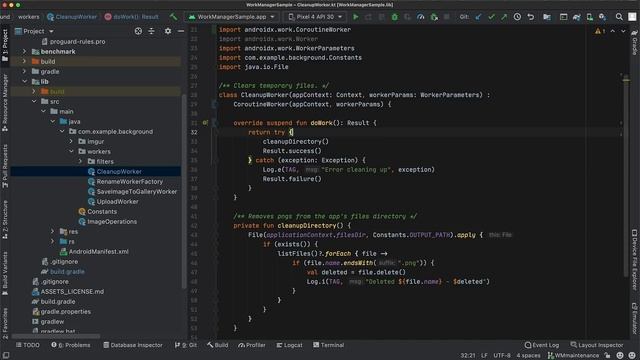The image size is (640, 360).
Task: Open the profiler gauge toolbar icon
Action: (x=420, y=17)
